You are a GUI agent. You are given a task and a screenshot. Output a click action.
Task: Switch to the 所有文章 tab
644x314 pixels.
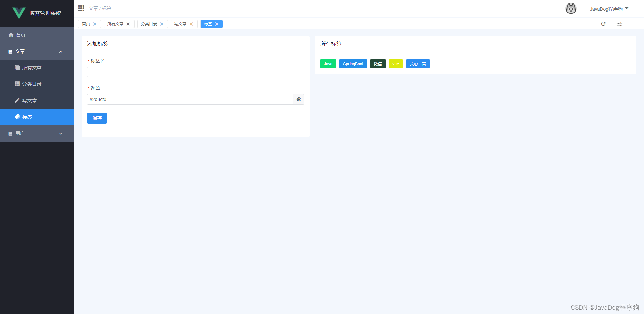115,24
